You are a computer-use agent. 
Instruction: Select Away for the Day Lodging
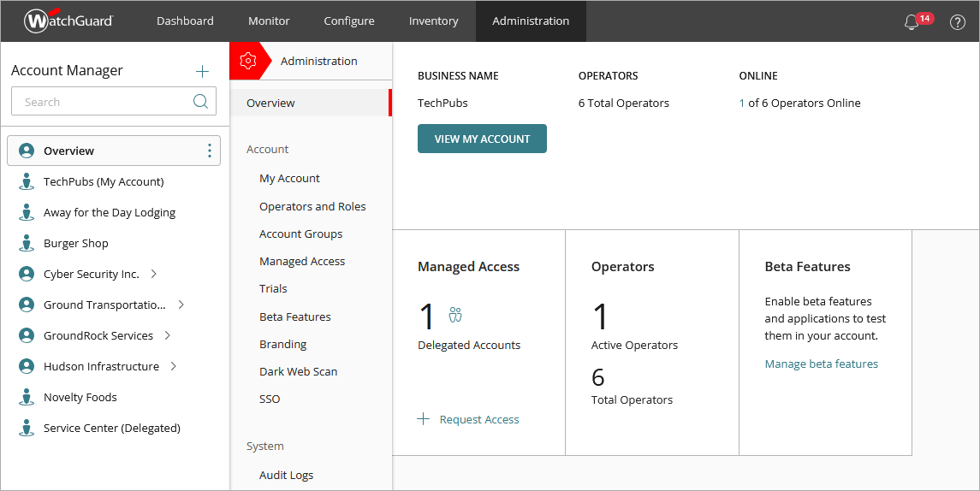(x=110, y=212)
